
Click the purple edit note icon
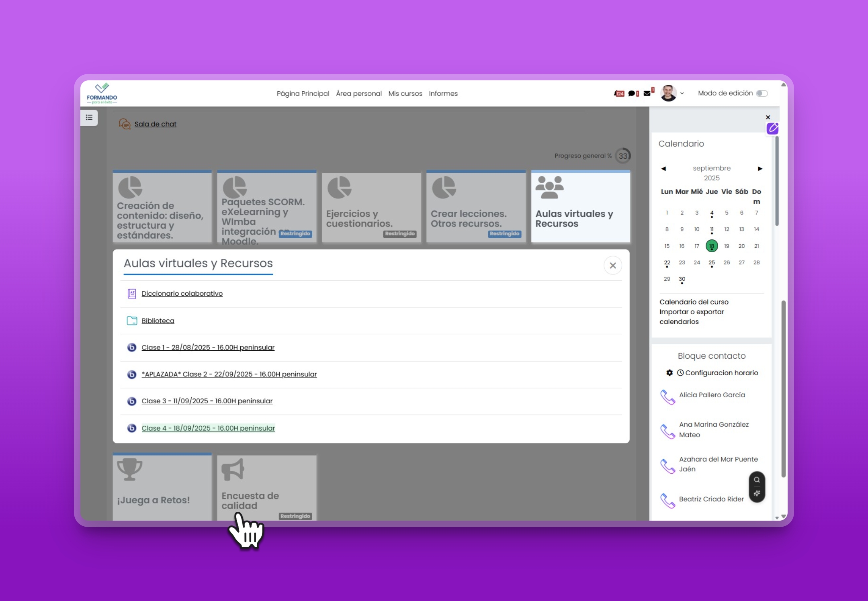coord(772,129)
